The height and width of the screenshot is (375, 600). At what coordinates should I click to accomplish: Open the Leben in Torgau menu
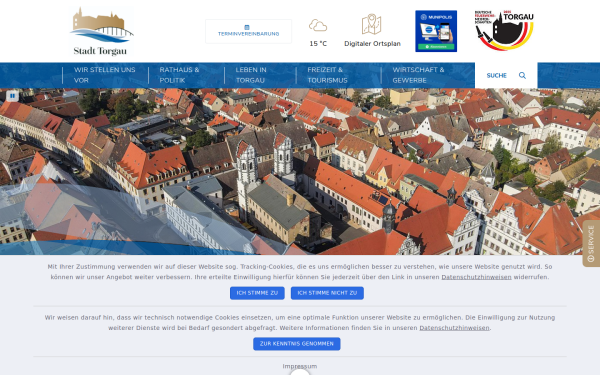pos(251,75)
